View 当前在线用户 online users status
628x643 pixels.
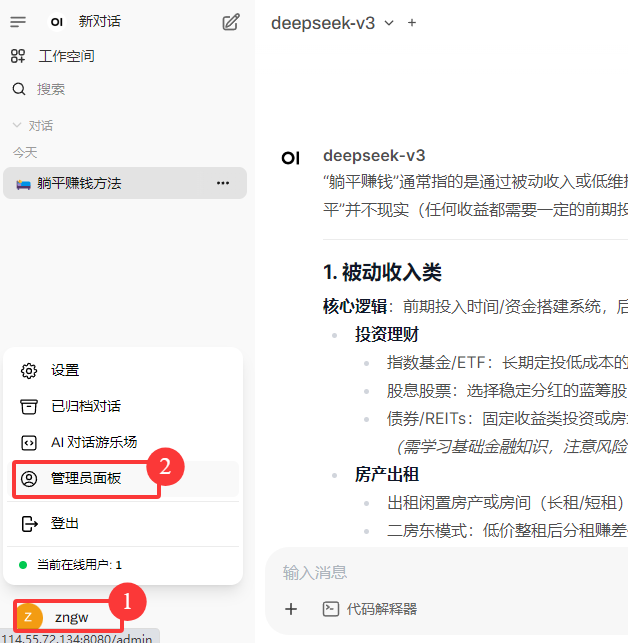pos(79,565)
